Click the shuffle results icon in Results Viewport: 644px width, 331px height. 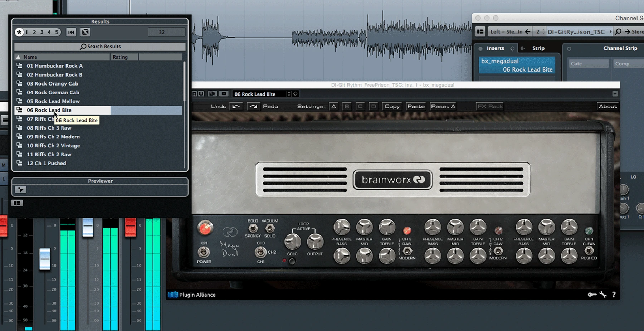[85, 32]
